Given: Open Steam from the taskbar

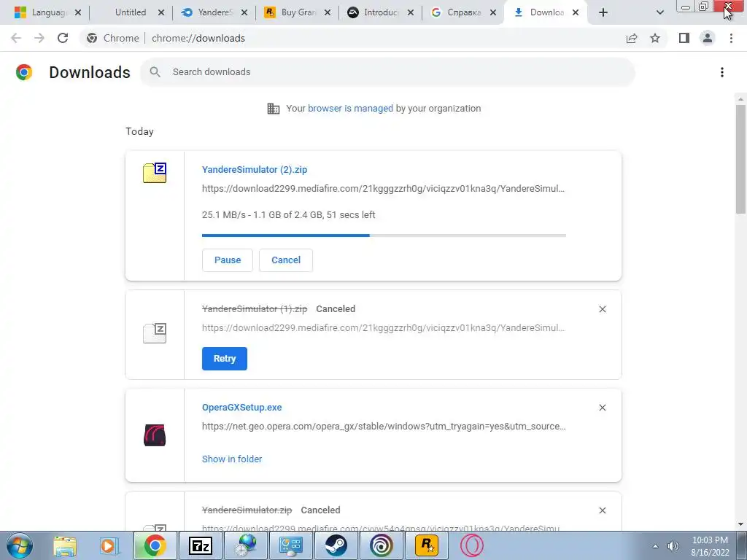Looking at the screenshot, I should pyautogui.click(x=336, y=545).
